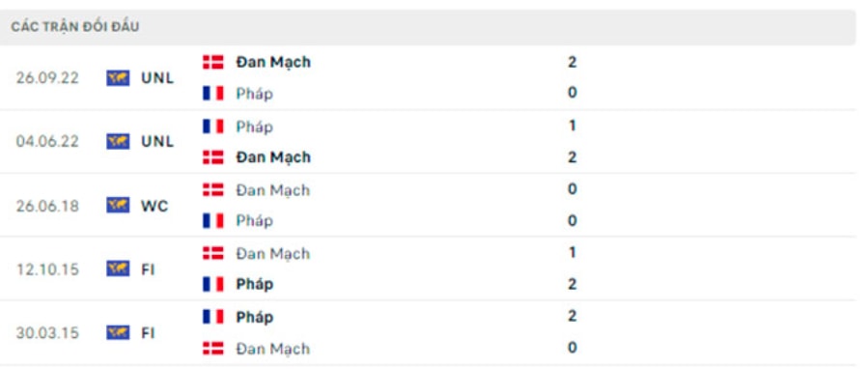The height and width of the screenshot is (369, 868).
Task: Click UNL label for 26.09.22 match
Action: (157, 78)
